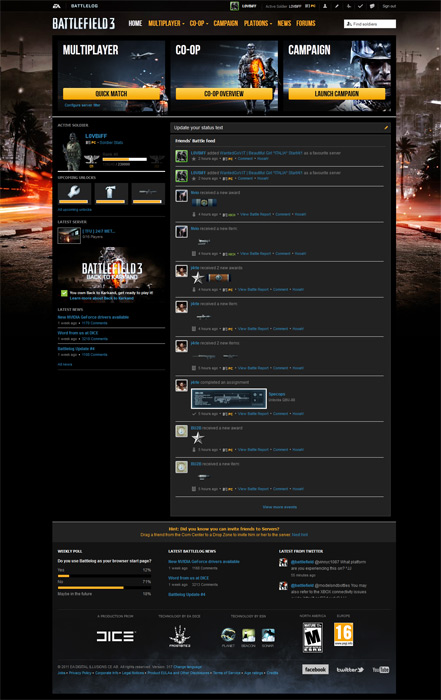Click the Find soldiers search field
441x700 pixels.
click(x=370, y=24)
